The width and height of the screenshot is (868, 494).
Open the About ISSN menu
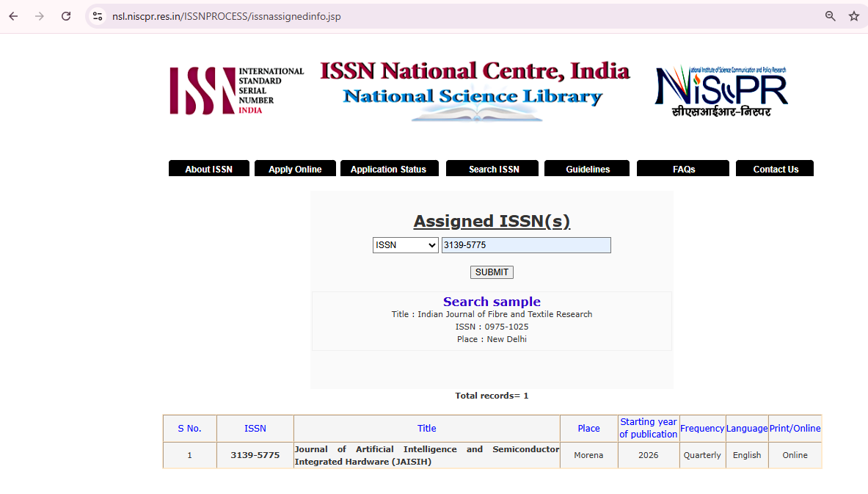click(208, 169)
